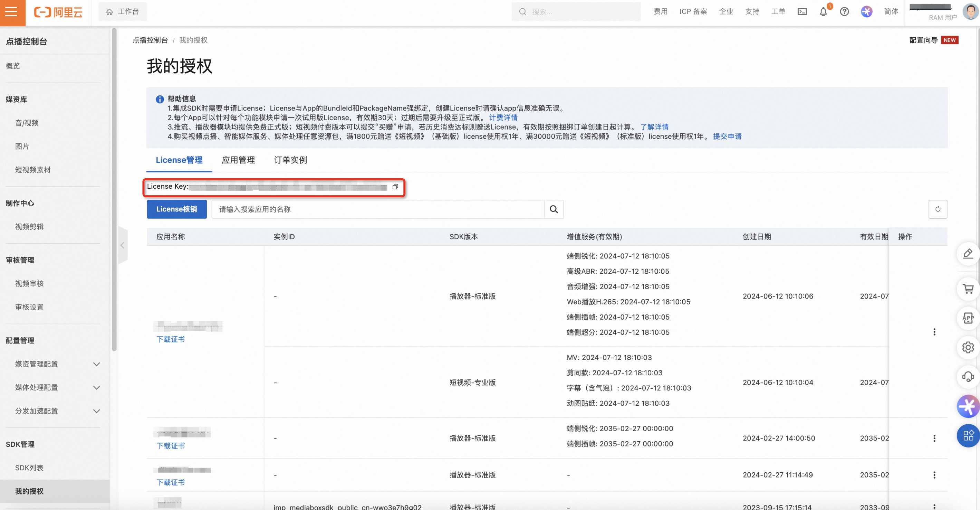
Task: Open more actions for the first application row
Action: (x=934, y=332)
